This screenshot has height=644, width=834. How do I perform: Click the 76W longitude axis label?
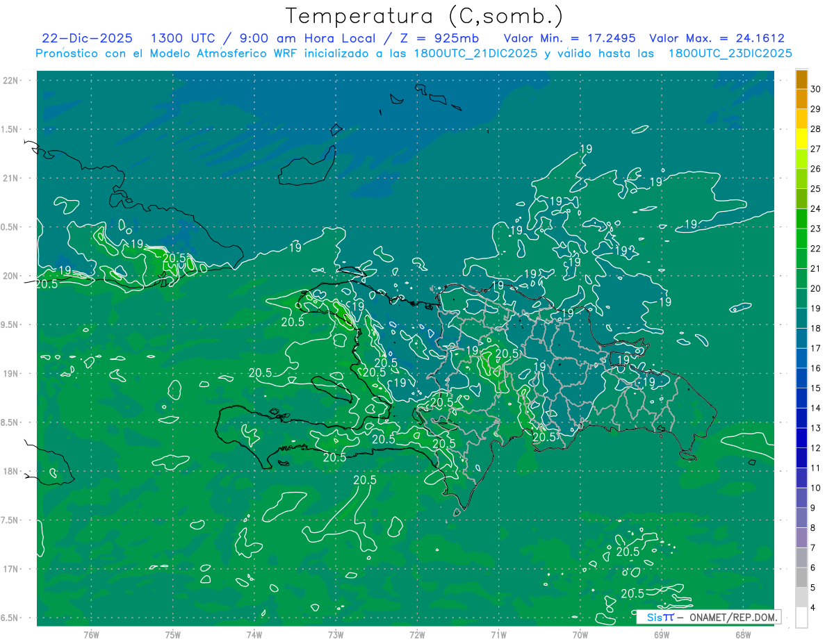91,635
